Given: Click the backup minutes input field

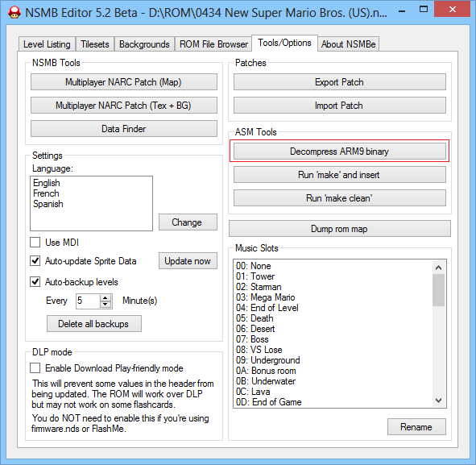Looking at the screenshot, I should tap(88, 301).
